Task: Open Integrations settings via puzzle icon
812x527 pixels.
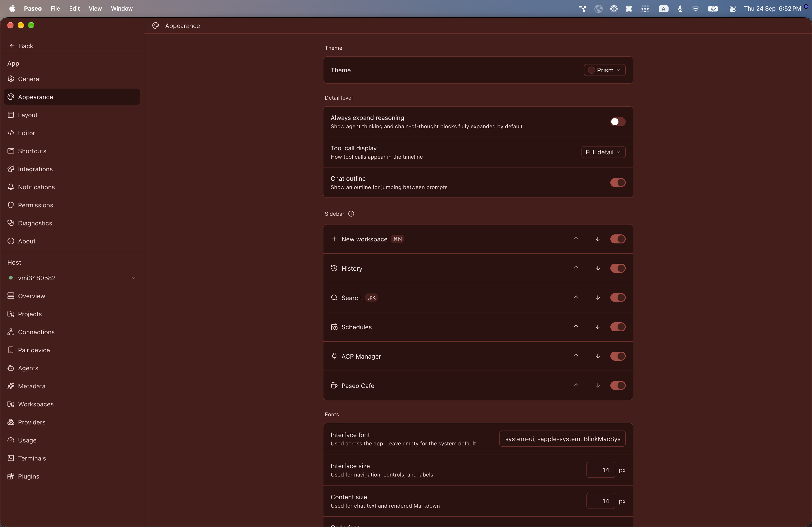Action: (x=11, y=169)
